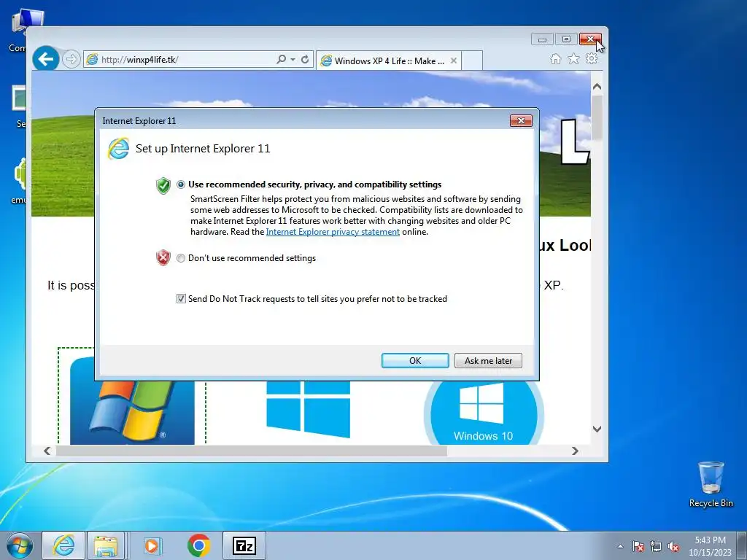Click the IE Forward arrow button
The height and width of the screenshot is (560, 747).
pyautogui.click(x=71, y=60)
